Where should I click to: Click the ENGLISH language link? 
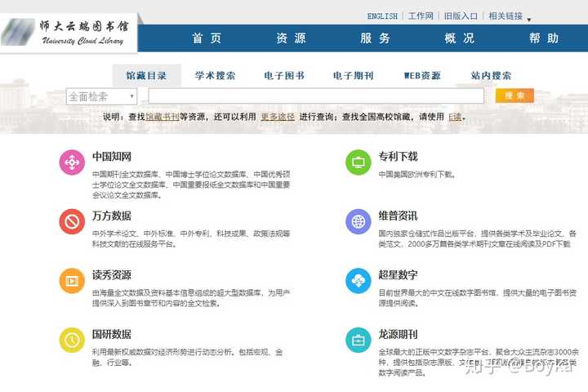(382, 16)
